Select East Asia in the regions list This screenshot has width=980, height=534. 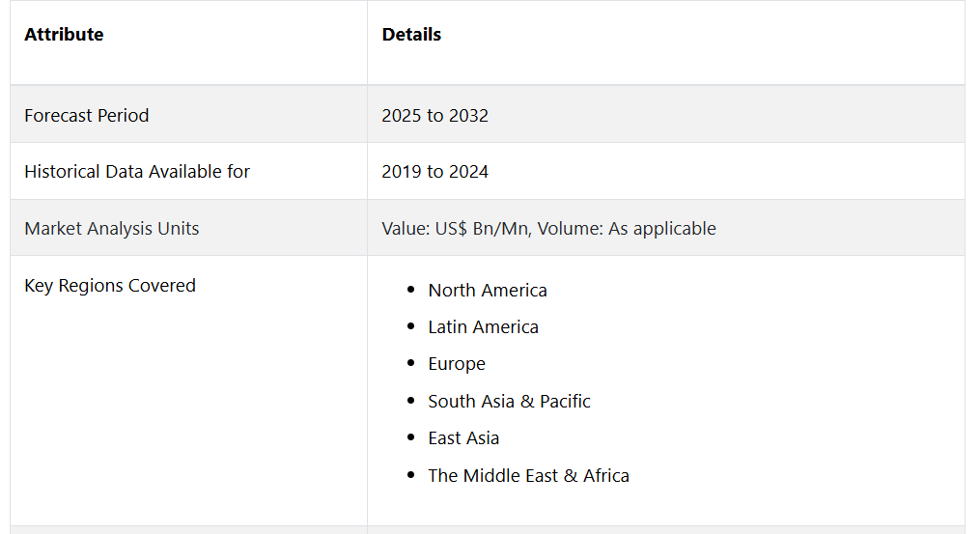(x=464, y=438)
